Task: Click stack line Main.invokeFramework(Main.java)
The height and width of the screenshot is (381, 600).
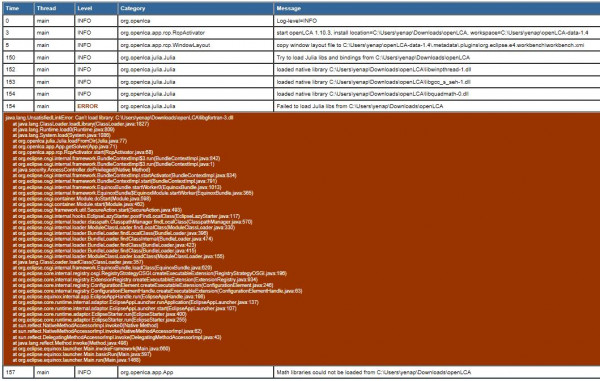Action: [x=91, y=348]
